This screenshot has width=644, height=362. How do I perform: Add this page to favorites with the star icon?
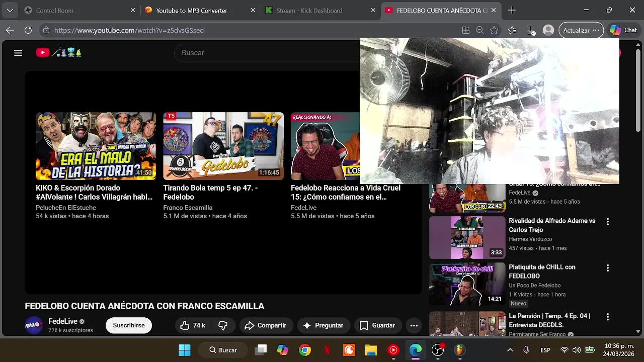tap(495, 30)
